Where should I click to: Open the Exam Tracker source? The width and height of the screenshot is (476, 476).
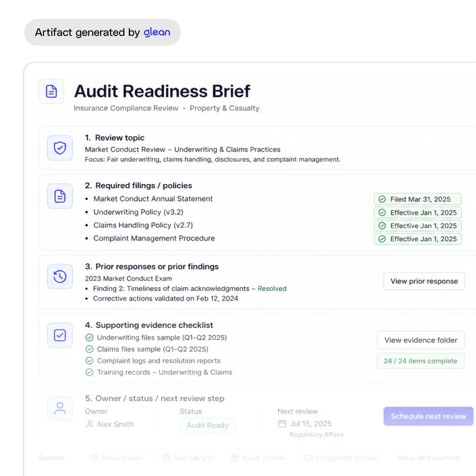[x=258, y=458]
